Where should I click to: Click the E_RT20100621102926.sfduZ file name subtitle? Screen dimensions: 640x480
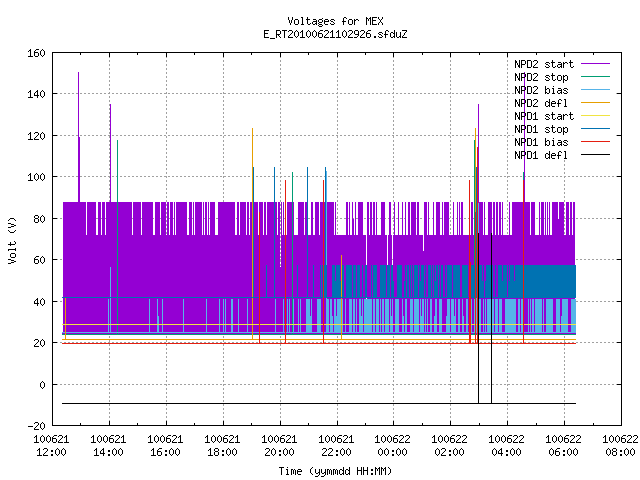click(335, 34)
